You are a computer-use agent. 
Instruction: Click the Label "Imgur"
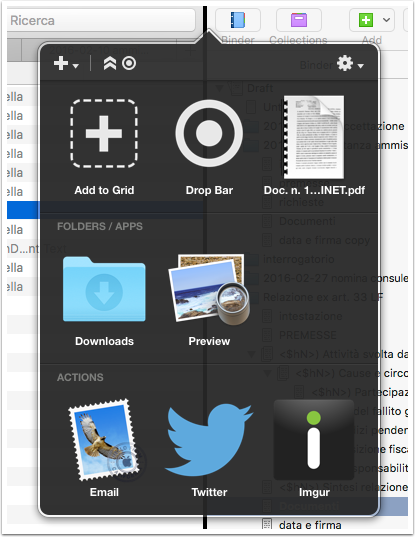pyautogui.click(x=314, y=492)
